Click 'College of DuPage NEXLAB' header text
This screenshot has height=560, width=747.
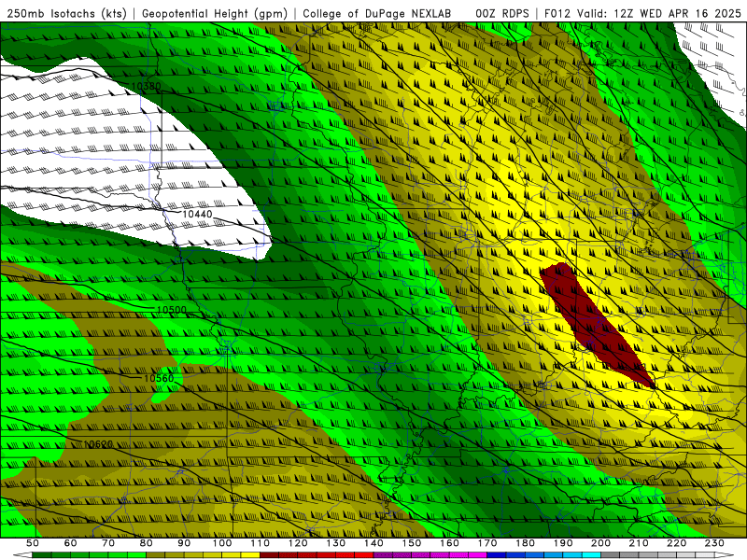[x=377, y=13]
